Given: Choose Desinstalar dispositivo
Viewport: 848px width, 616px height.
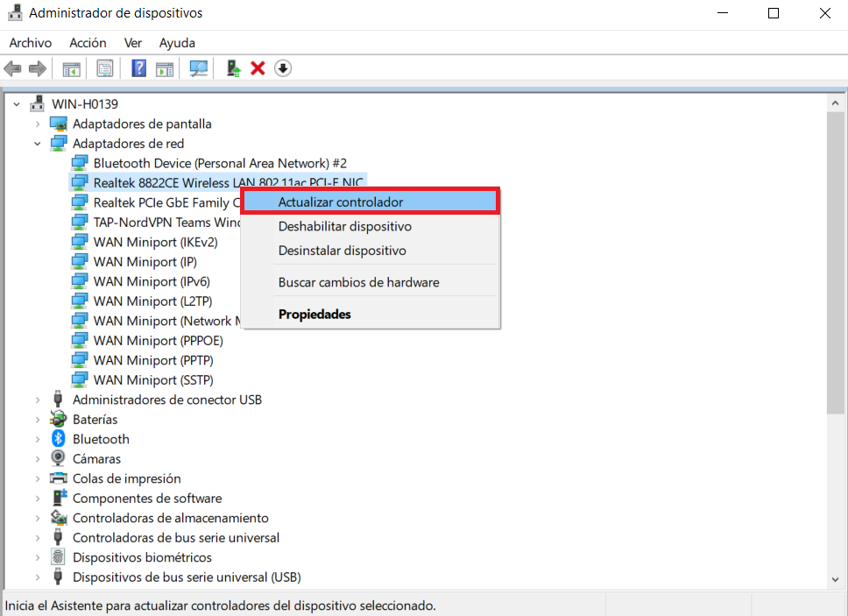Looking at the screenshot, I should [x=370, y=251].
